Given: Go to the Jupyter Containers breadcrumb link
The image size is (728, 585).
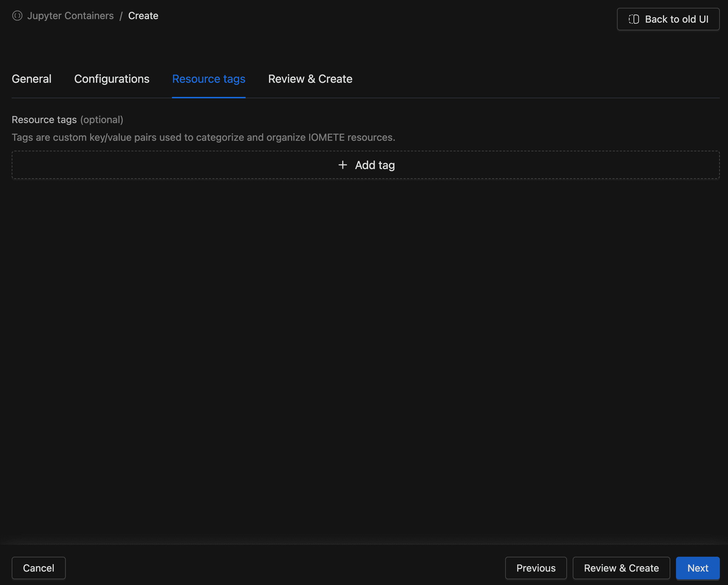Looking at the screenshot, I should pyautogui.click(x=70, y=16).
